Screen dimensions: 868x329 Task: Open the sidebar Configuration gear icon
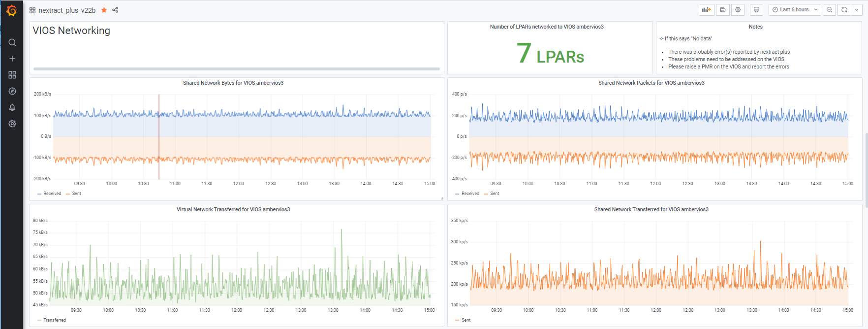pos(12,124)
